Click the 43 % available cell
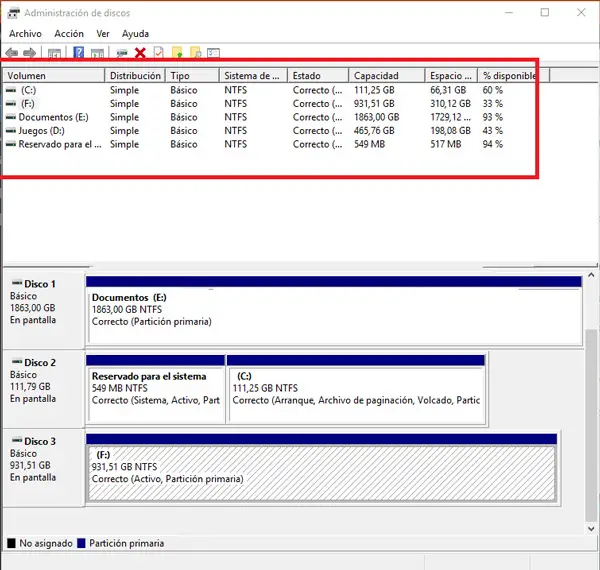Viewport: 600px width, 570px height. click(493, 131)
